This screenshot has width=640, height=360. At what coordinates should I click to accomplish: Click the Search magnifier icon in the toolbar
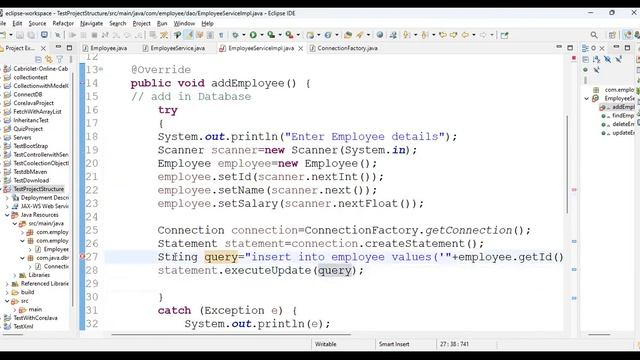[x=594, y=35]
